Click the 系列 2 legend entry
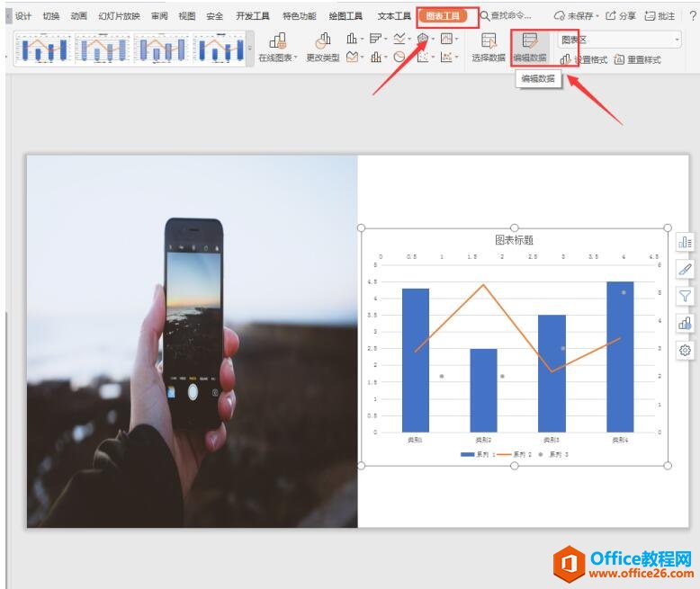 pyautogui.click(x=515, y=454)
